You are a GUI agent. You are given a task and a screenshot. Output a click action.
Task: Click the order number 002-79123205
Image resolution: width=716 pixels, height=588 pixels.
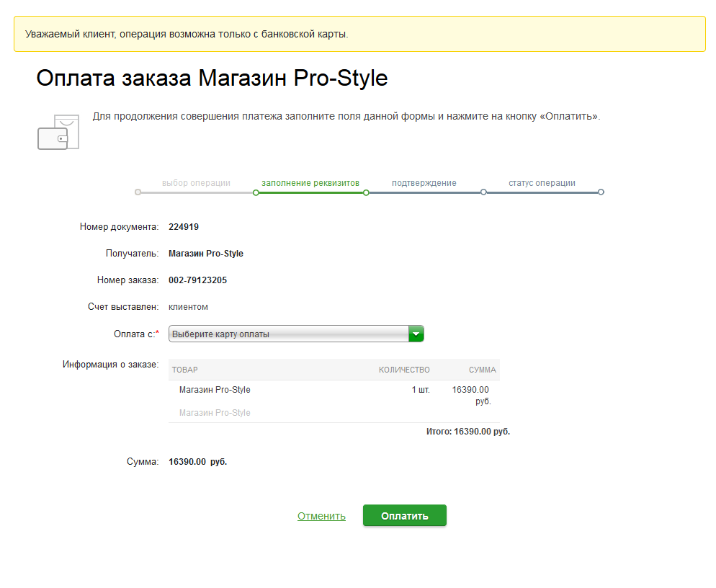(197, 280)
